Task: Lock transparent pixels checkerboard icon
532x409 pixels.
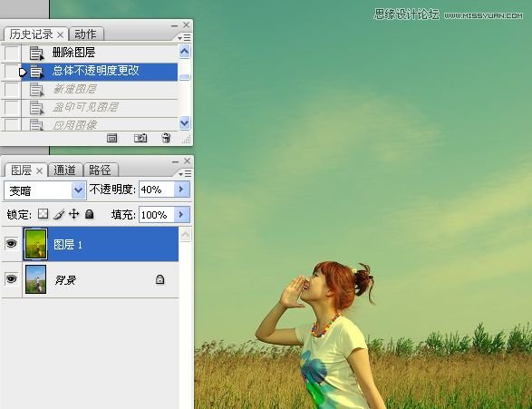Action: click(44, 214)
